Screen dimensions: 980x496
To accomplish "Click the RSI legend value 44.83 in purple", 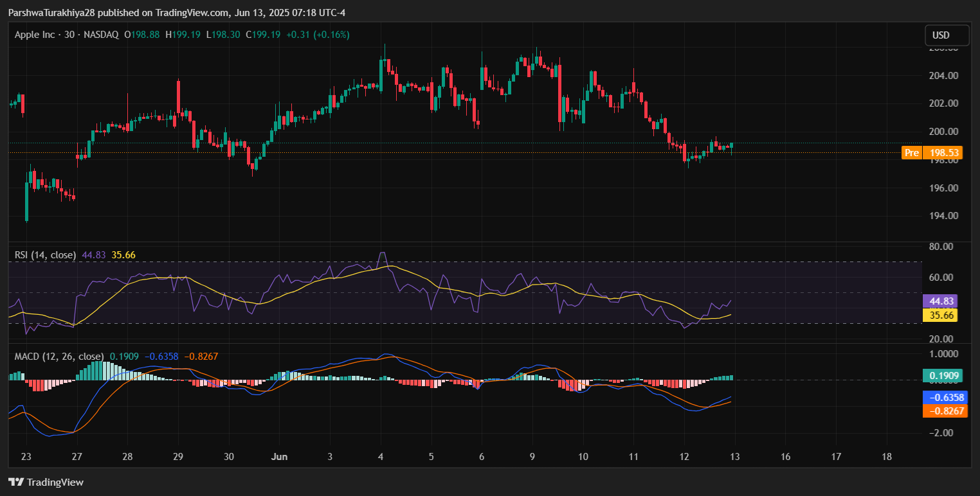I will pos(94,255).
